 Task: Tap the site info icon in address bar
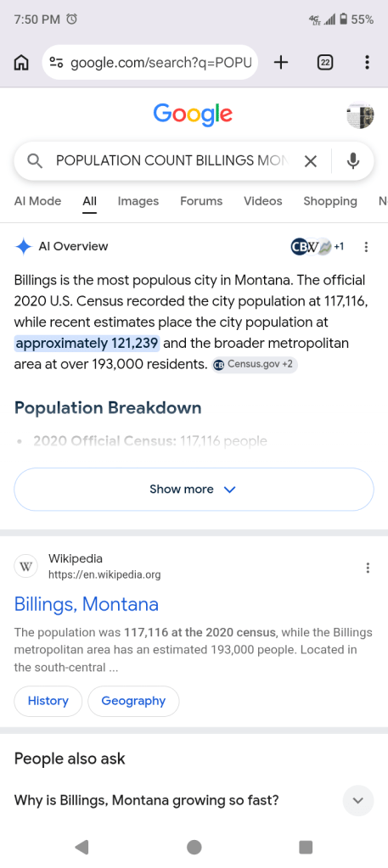pos(56,63)
